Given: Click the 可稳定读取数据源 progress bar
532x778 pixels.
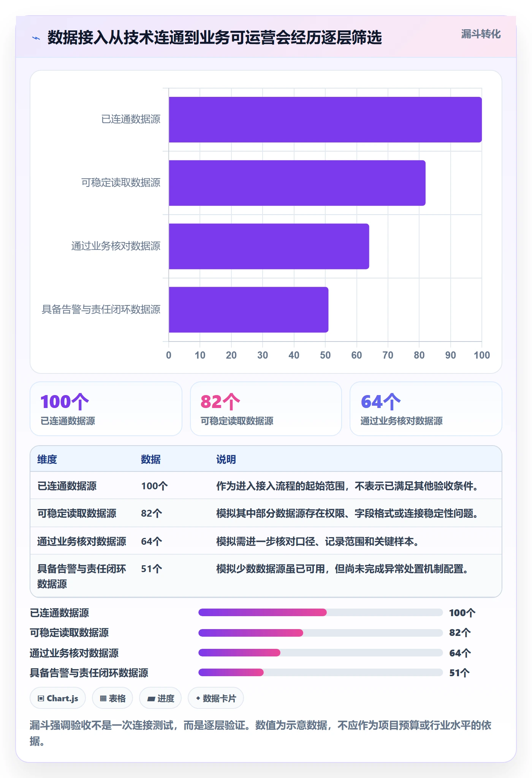Looking at the screenshot, I should 321,633.
